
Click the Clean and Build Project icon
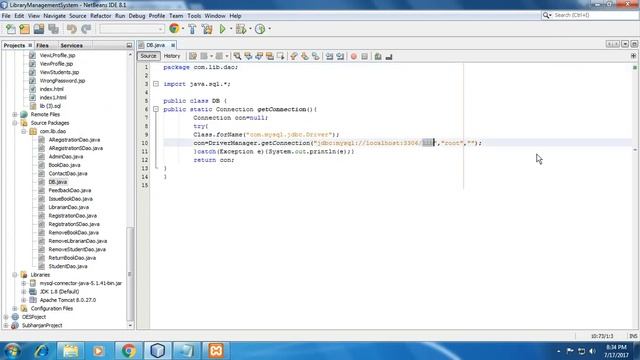(x=207, y=29)
